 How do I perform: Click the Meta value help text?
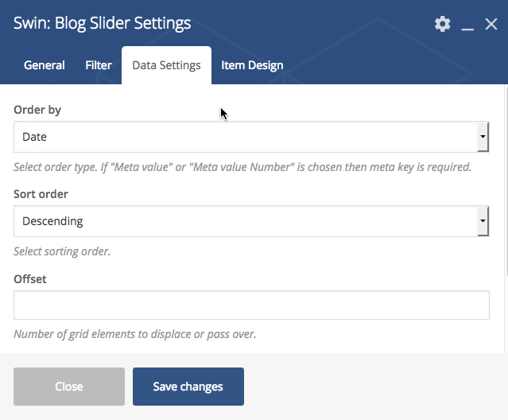pyautogui.click(x=242, y=167)
